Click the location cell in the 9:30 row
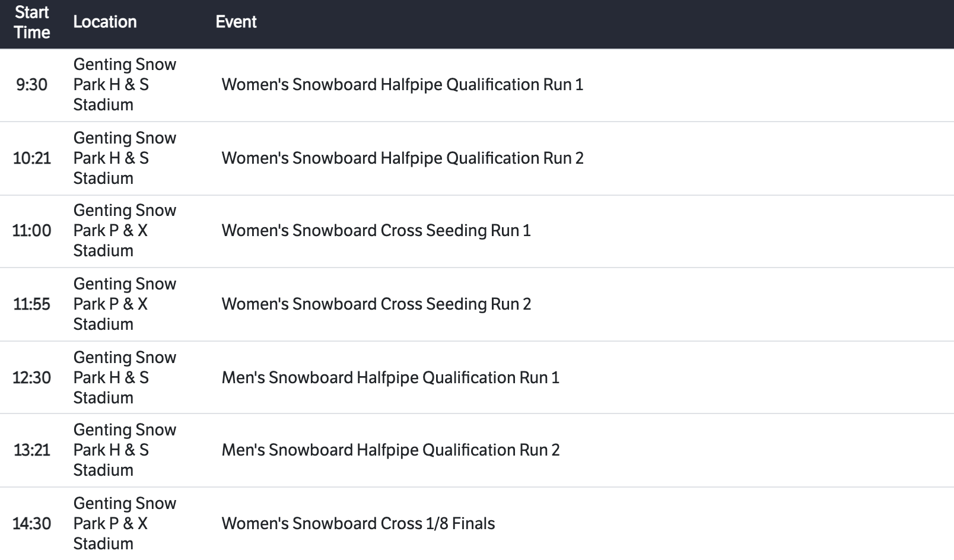This screenshot has height=560, width=954. click(x=125, y=85)
